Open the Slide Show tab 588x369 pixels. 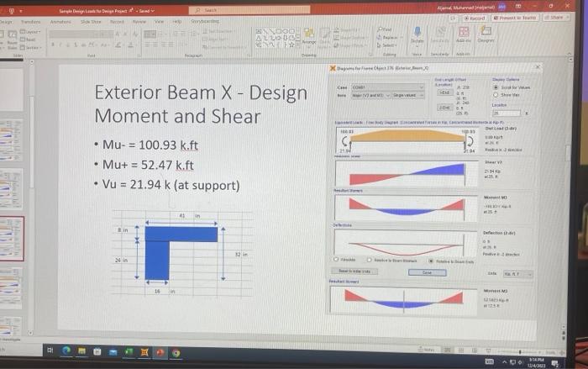pyautogui.click(x=91, y=22)
